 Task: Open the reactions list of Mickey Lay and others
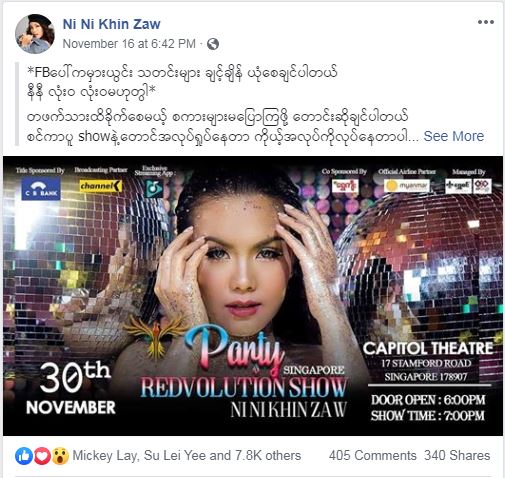click(187, 456)
